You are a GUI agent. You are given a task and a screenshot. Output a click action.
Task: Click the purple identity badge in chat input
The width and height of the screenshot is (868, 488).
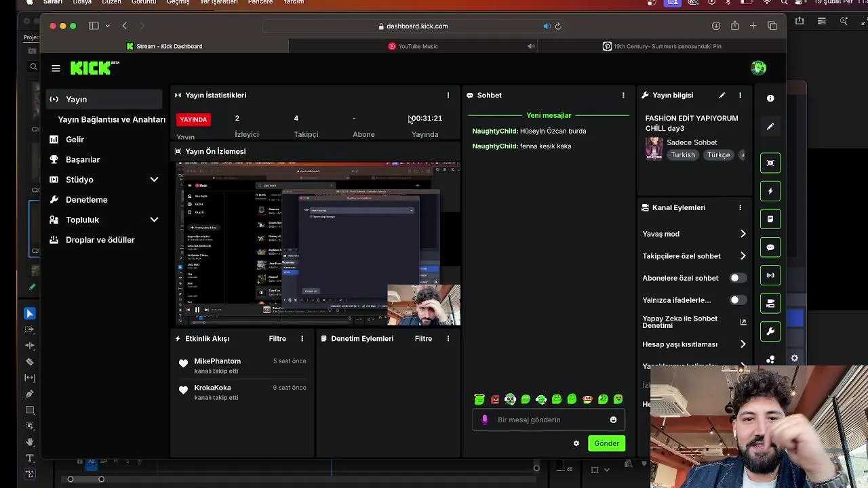pos(484,420)
